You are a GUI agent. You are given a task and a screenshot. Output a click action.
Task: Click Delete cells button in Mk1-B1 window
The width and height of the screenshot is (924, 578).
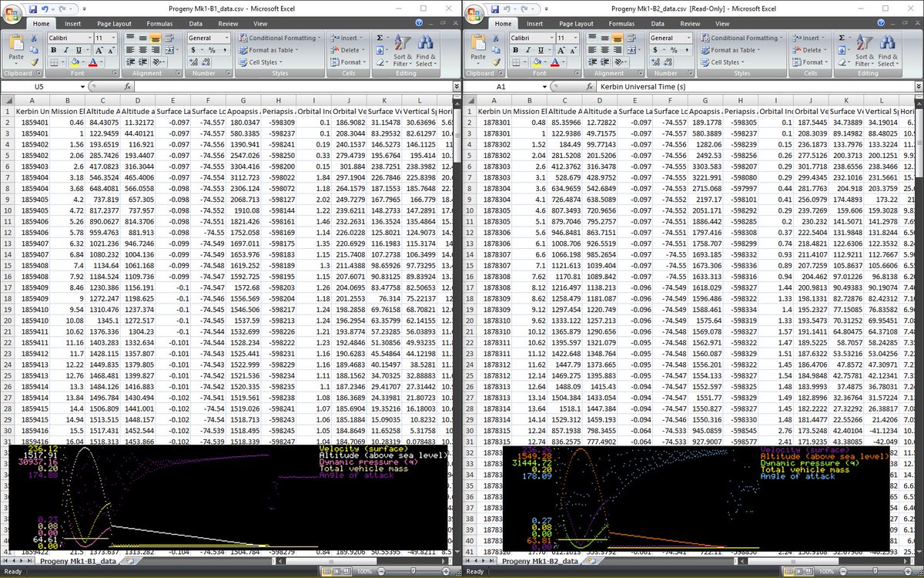[x=348, y=50]
